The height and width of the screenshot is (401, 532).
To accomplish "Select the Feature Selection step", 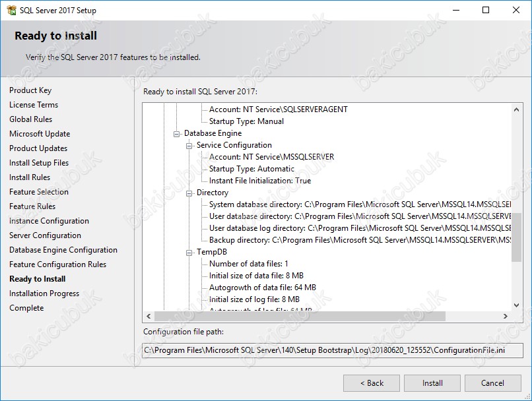I will [39, 192].
